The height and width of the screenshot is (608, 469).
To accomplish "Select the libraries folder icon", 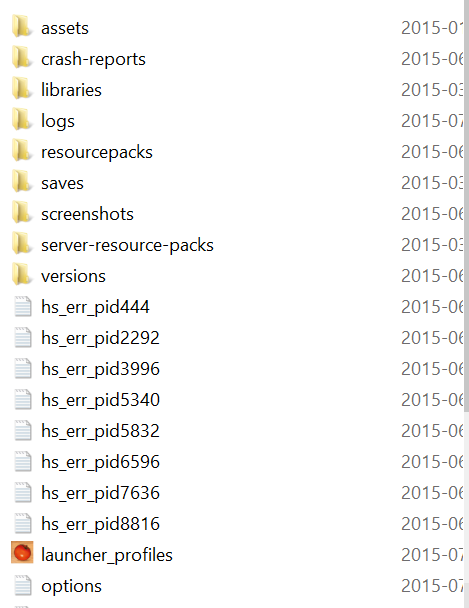I will click(22, 88).
